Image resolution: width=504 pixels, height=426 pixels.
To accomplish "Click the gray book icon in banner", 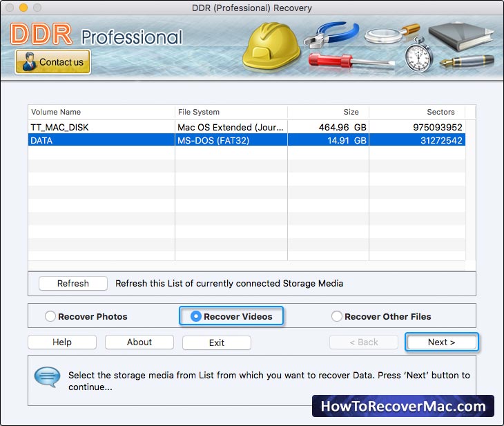I will coord(461,36).
